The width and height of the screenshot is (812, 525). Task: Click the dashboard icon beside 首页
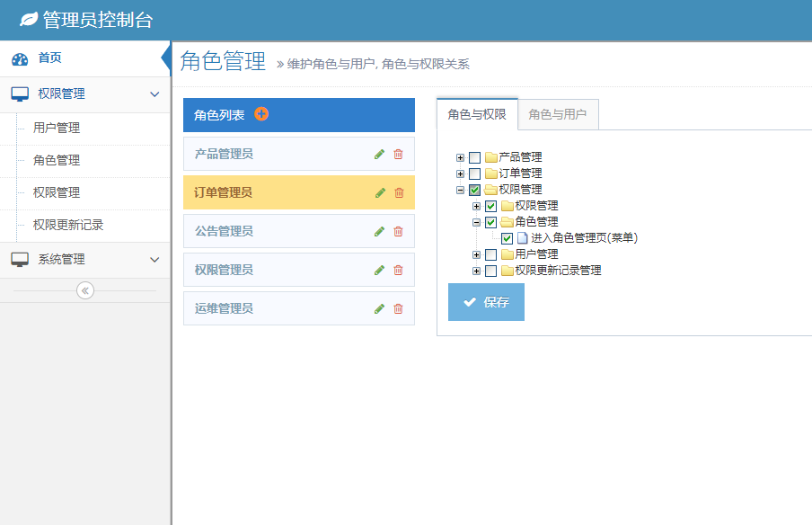pos(20,59)
